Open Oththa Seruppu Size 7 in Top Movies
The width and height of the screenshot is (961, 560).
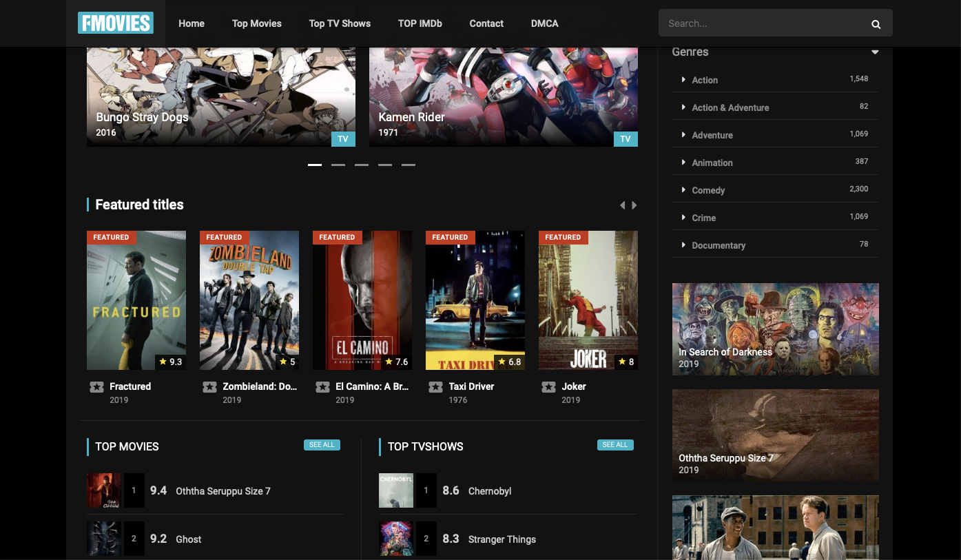223,491
